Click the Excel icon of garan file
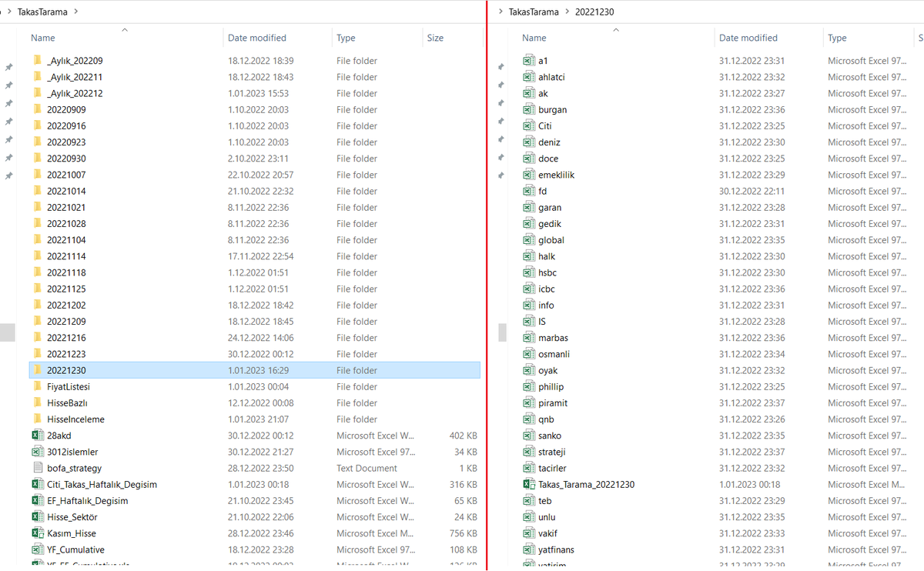924x571 pixels. point(528,207)
